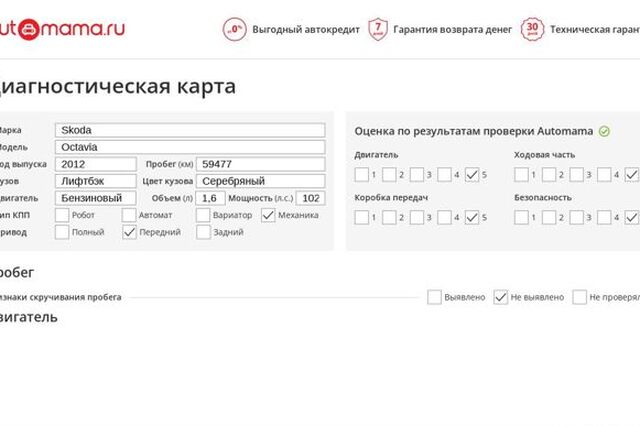Click the power field 102

311,198
